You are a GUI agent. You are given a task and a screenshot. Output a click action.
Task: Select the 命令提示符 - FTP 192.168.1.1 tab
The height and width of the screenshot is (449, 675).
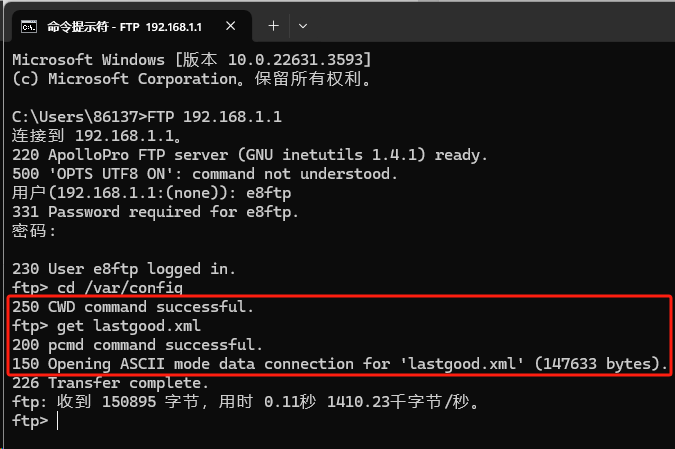[x=130, y=24]
